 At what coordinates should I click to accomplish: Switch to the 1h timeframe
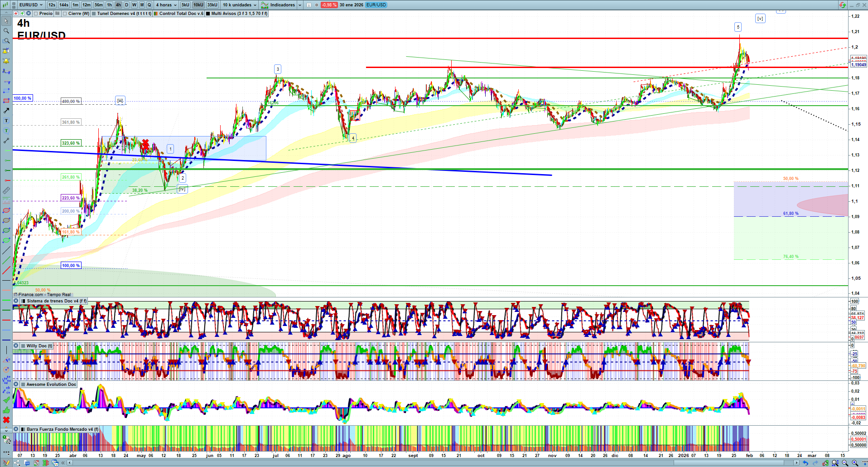[x=109, y=5]
